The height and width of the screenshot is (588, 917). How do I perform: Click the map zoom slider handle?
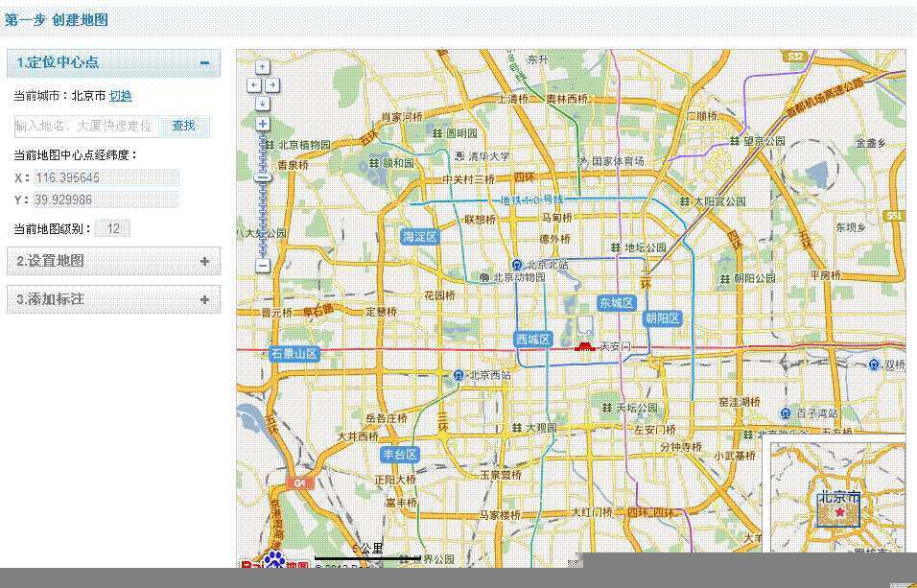(263, 177)
